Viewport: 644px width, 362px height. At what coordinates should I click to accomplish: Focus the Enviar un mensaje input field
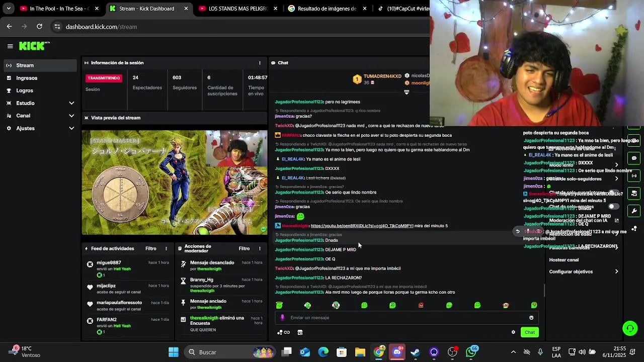(x=407, y=318)
